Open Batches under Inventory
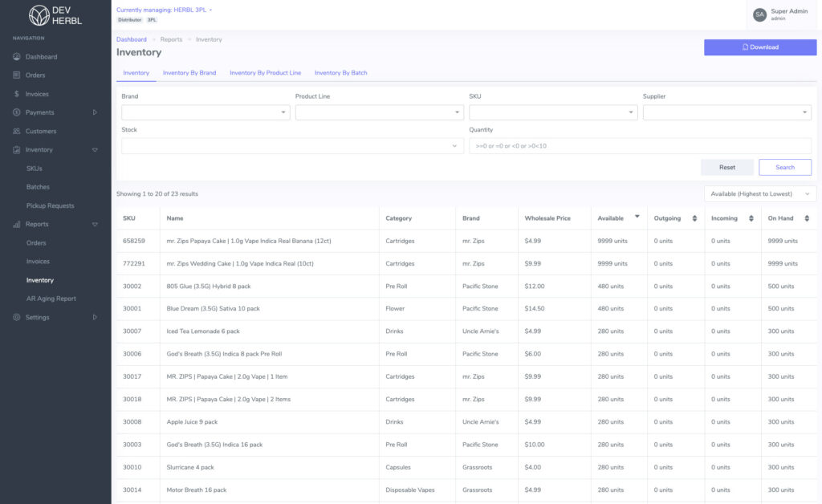822x504 pixels. [38, 187]
